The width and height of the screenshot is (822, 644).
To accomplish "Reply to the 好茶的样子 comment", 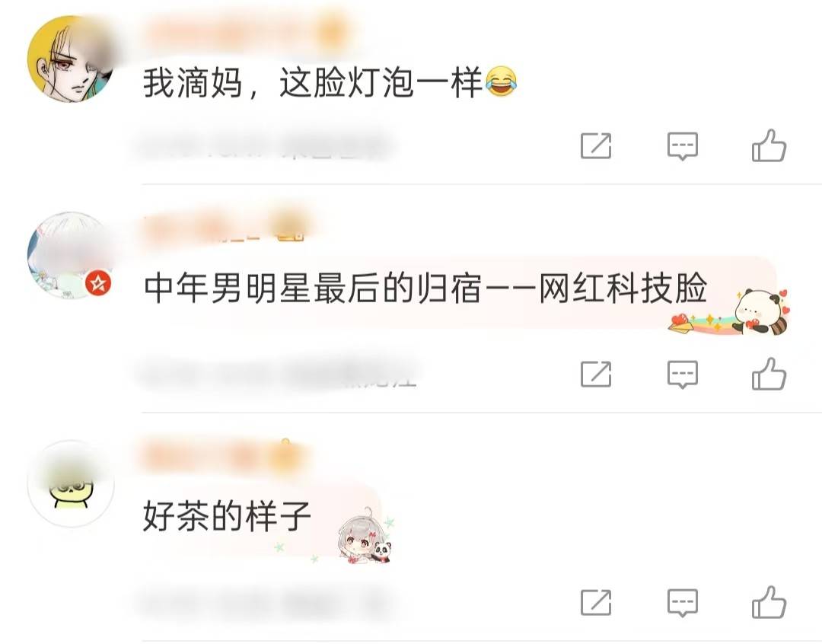I will click(682, 603).
